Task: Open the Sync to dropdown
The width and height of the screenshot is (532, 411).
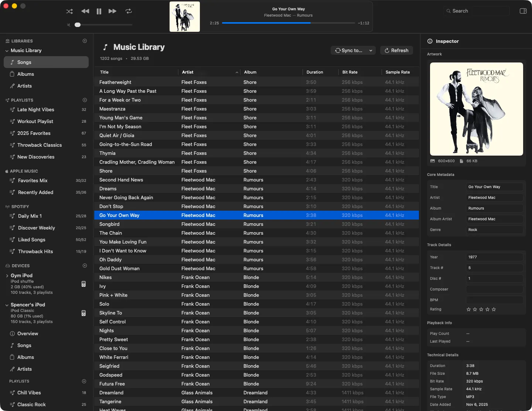Action: tap(353, 51)
